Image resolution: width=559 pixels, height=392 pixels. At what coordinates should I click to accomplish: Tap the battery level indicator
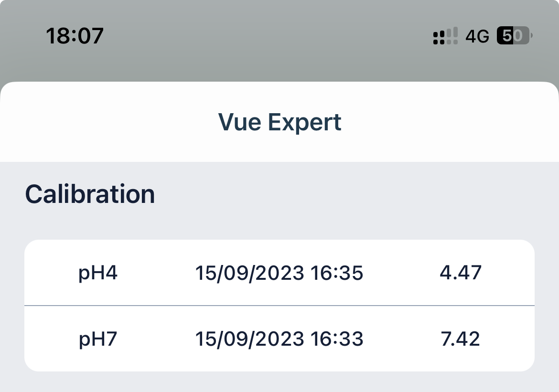click(513, 36)
